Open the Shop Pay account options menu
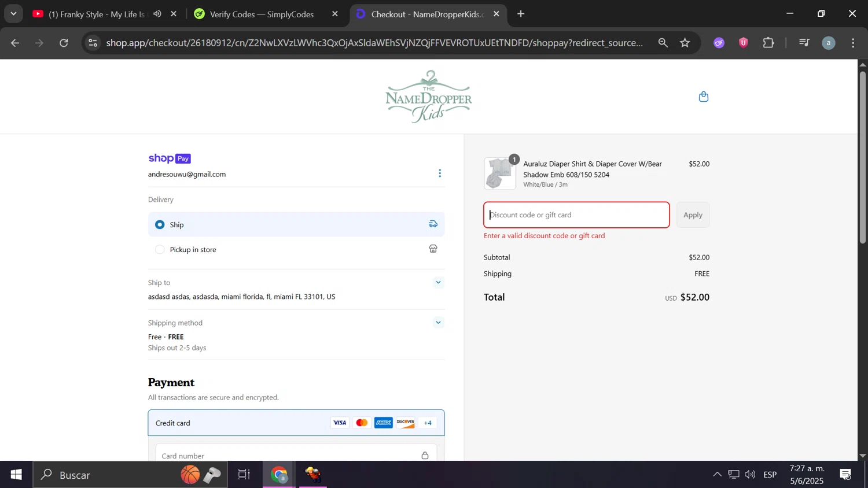868x488 pixels. 440,173
